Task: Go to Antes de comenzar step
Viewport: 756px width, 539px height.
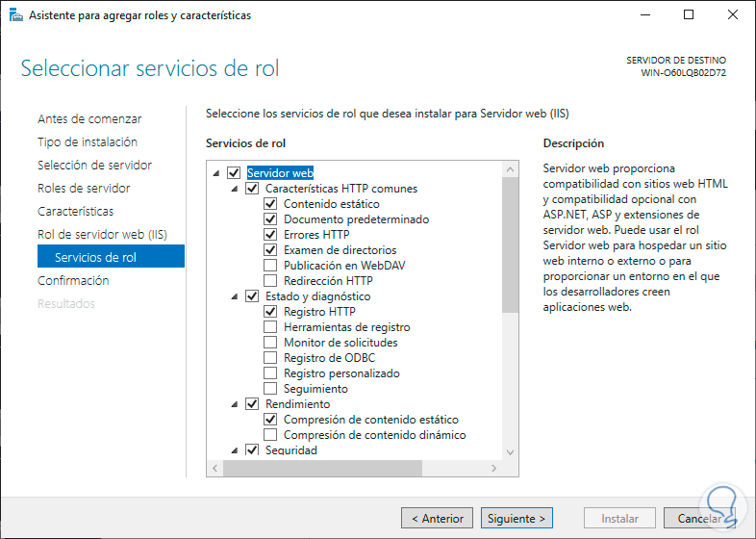Action: click(89, 118)
